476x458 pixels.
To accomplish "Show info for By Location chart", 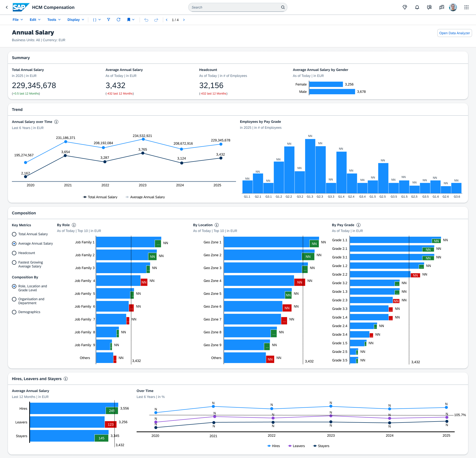I will (x=217, y=225).
